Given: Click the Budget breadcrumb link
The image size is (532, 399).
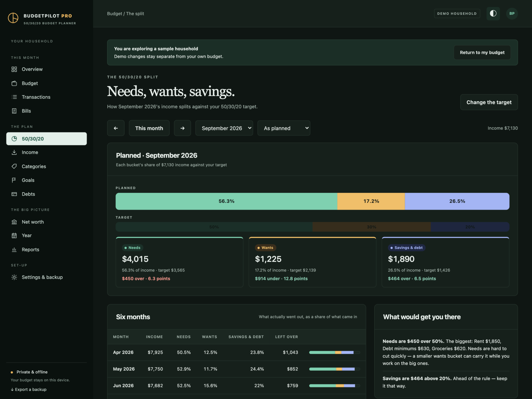Looking at the screenshot, I should [114, 14].
